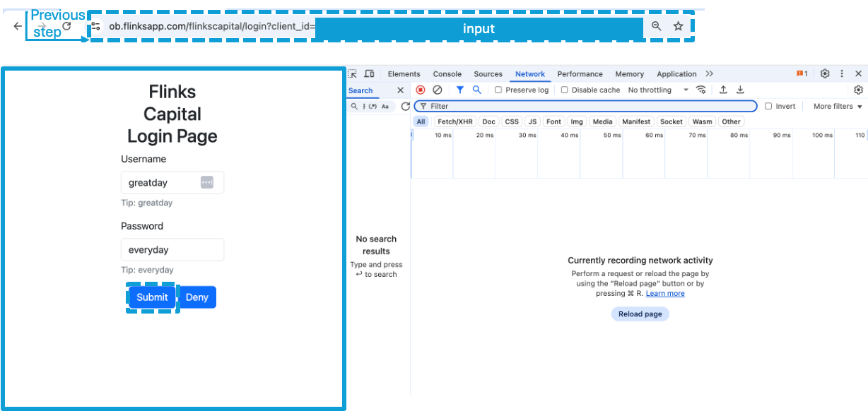Image resolution: width=868 pixels, height=411 pixels.
Task: Click the Deny button
Action: 197,297
